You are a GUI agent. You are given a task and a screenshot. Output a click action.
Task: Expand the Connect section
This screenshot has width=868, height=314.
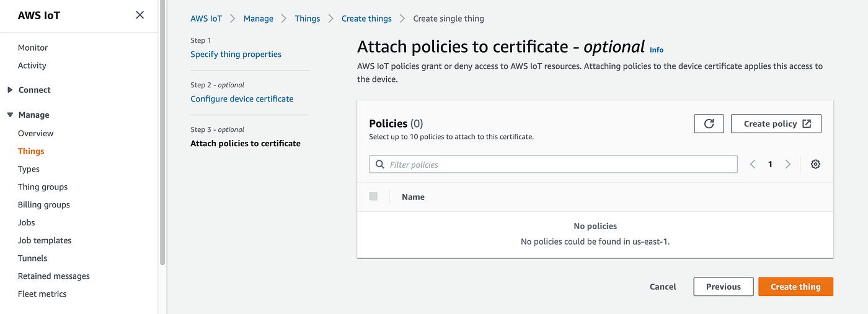click(x=10, y=90)
